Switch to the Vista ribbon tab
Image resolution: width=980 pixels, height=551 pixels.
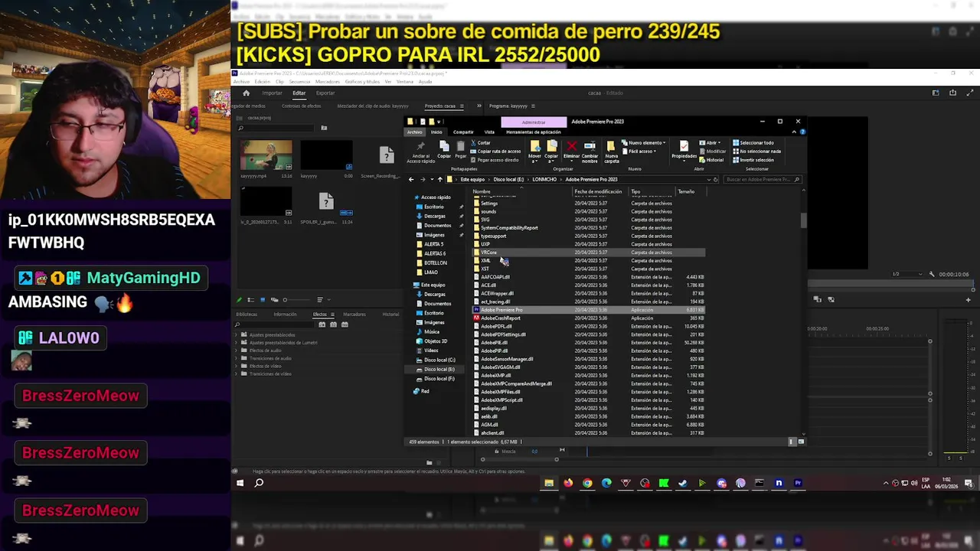(489, 132)
